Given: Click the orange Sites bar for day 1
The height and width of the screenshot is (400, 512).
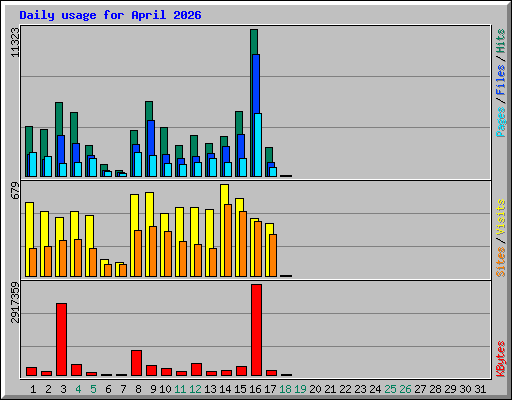Looking at the screenshot, I should point(33,262).
